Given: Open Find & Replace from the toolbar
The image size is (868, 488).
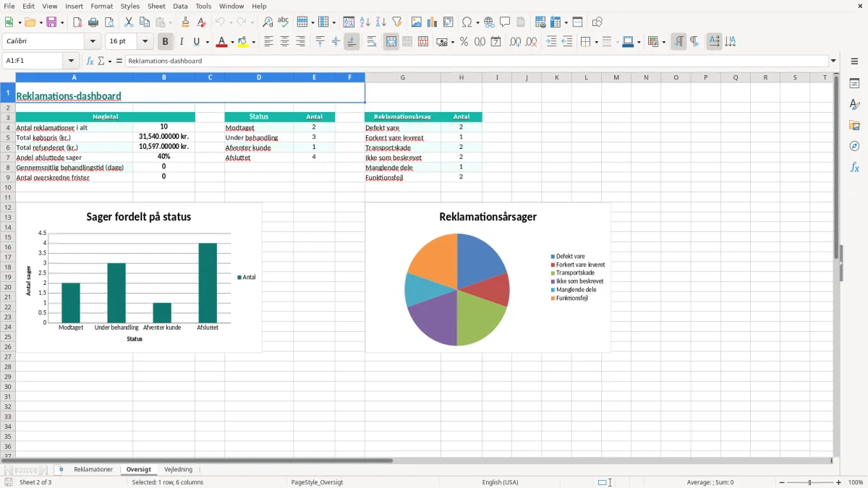Looking at the screenshot, I should coord(268,22).
